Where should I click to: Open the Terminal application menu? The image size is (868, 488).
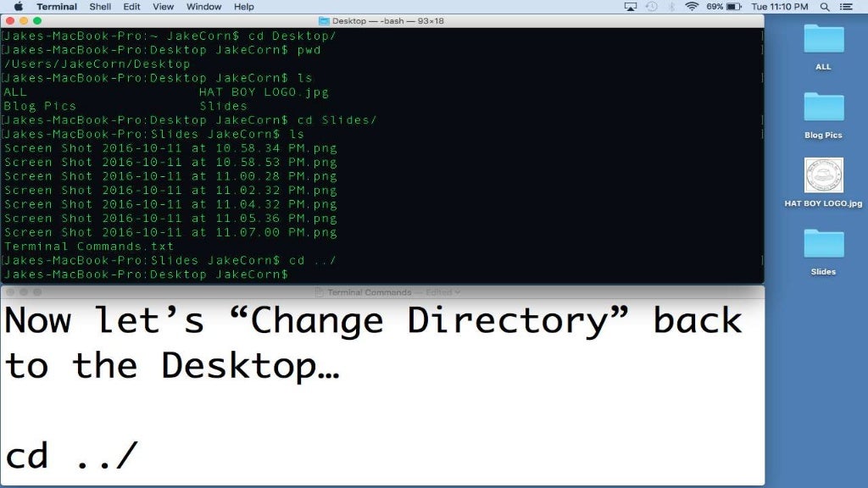point(57,7)
